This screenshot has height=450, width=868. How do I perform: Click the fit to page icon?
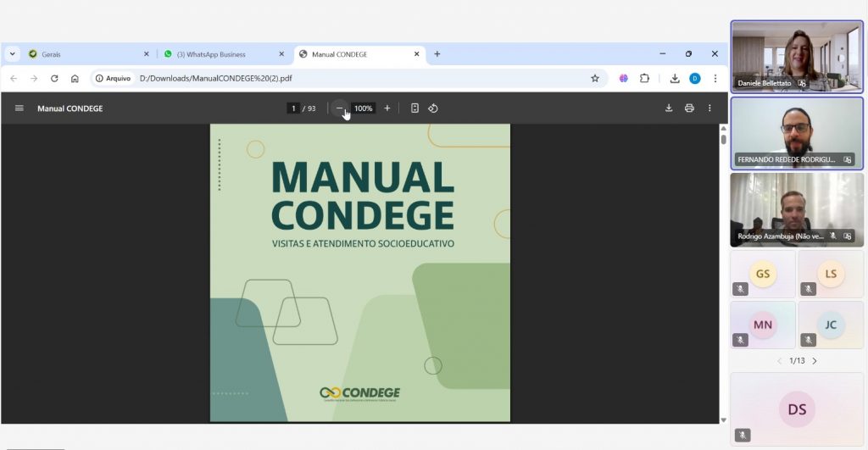[x=415, y=108]
